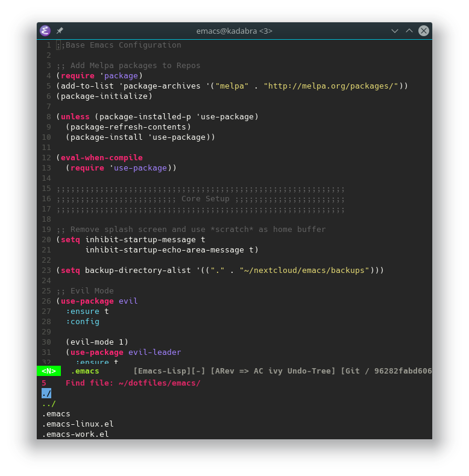
Task: Choose .emacs-linux.el from the candidates
Action: [78, 424]
